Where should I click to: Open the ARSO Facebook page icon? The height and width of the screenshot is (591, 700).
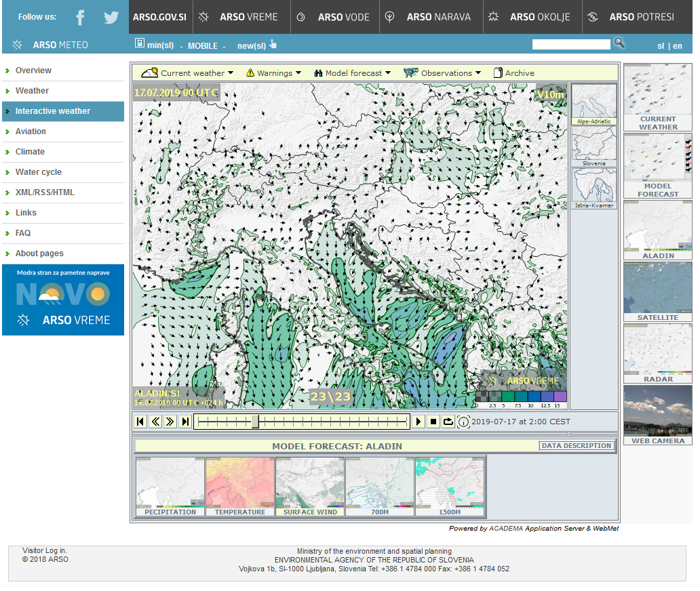pos(80,18)
